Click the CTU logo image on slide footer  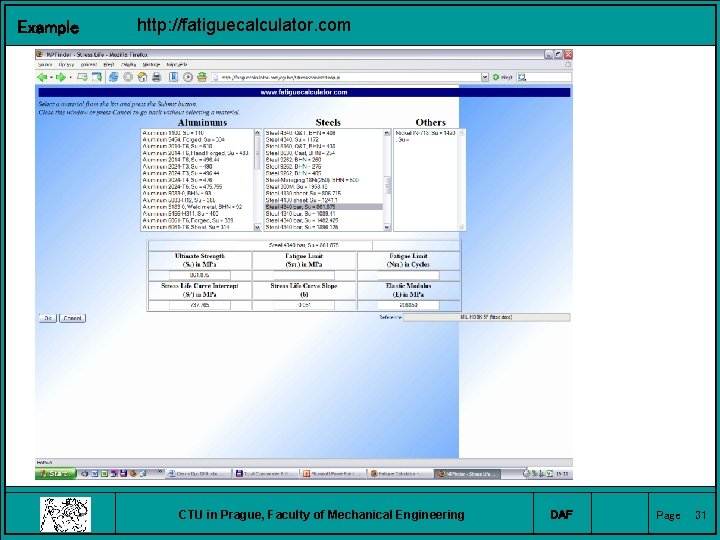pyautogui.click(x=65, y=514)
